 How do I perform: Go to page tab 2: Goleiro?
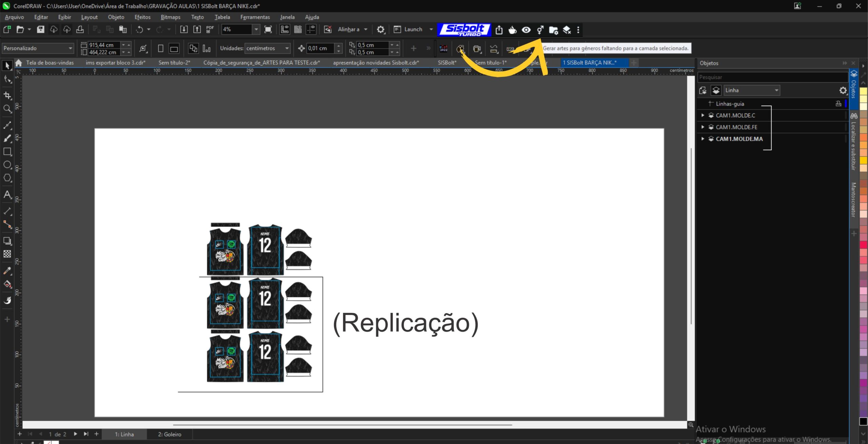pyautogui.click(x=170, y=434)
